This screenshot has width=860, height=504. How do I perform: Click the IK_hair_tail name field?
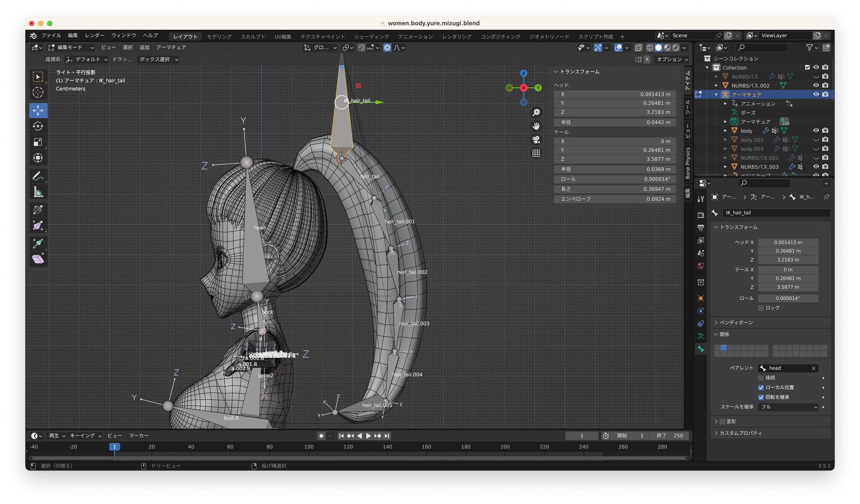776,213
